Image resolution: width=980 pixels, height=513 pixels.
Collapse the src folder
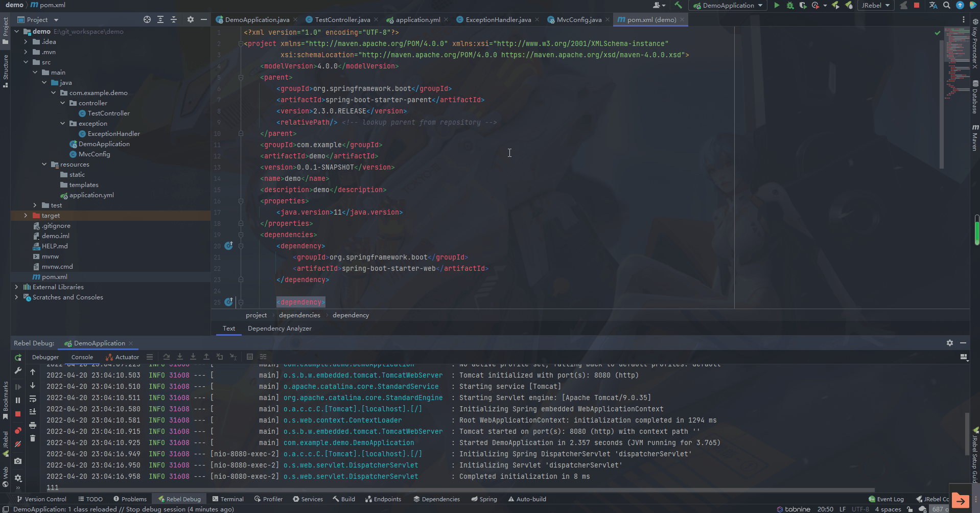[26, 62]
